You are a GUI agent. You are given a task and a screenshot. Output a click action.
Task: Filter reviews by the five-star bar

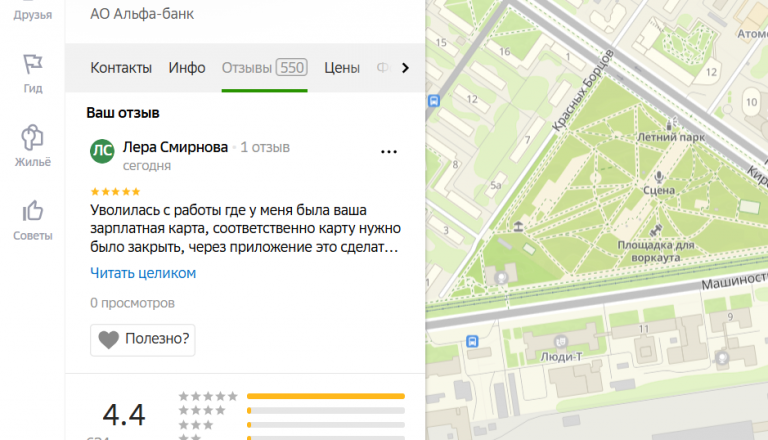(326, 396)
